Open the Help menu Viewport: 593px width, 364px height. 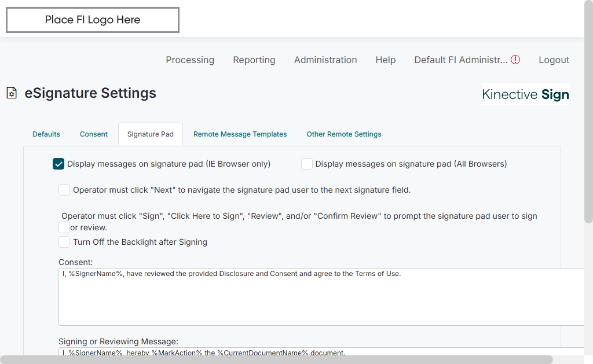coord(386,60)
